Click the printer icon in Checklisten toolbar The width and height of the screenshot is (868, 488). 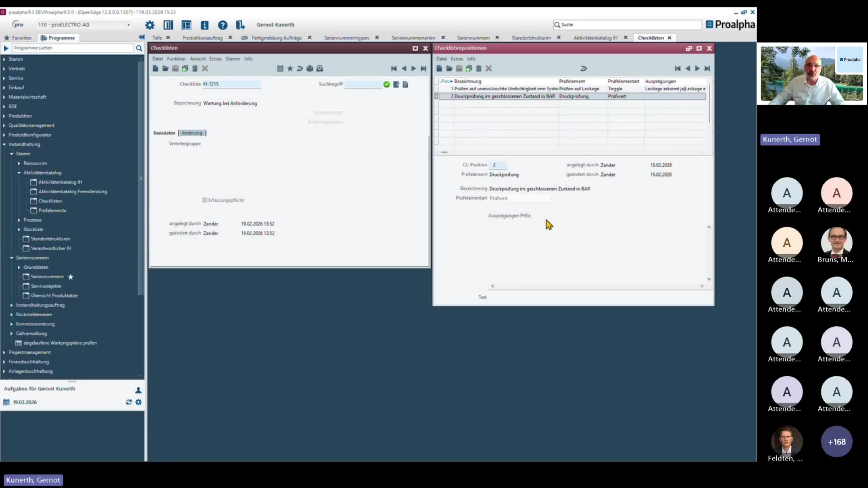(x=310, y=69)
